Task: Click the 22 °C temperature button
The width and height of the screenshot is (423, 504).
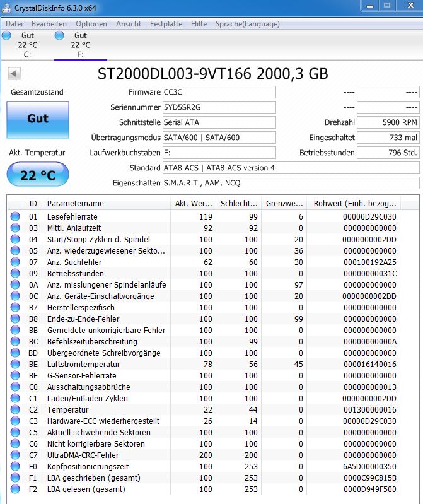Action: [38, 174]
